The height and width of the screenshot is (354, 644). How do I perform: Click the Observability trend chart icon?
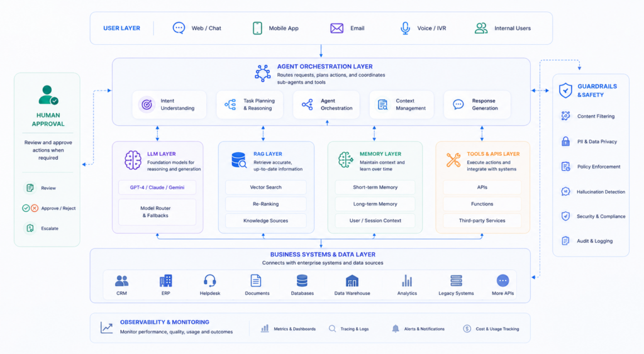tap(107, 328)
